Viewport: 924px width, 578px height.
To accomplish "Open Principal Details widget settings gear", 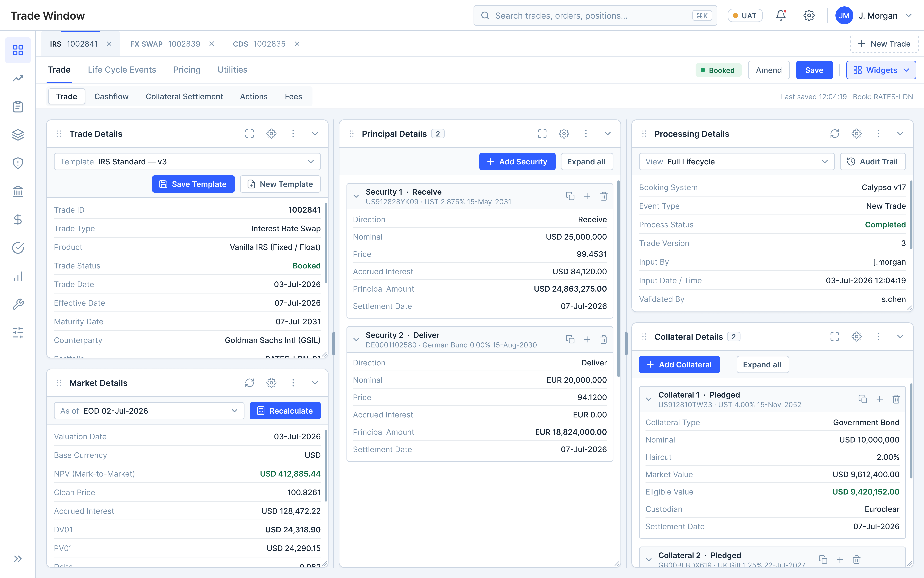I will 564,133.
